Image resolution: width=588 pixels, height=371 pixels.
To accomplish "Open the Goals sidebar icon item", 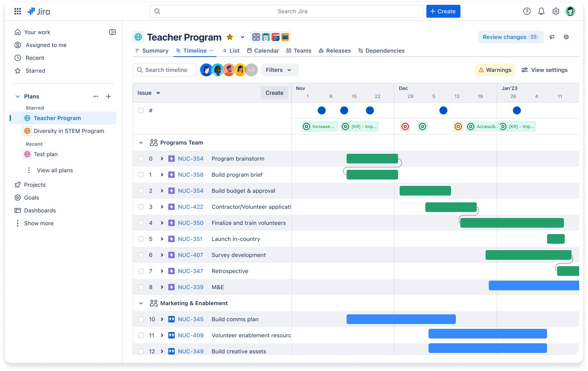I will coord(18,198).
